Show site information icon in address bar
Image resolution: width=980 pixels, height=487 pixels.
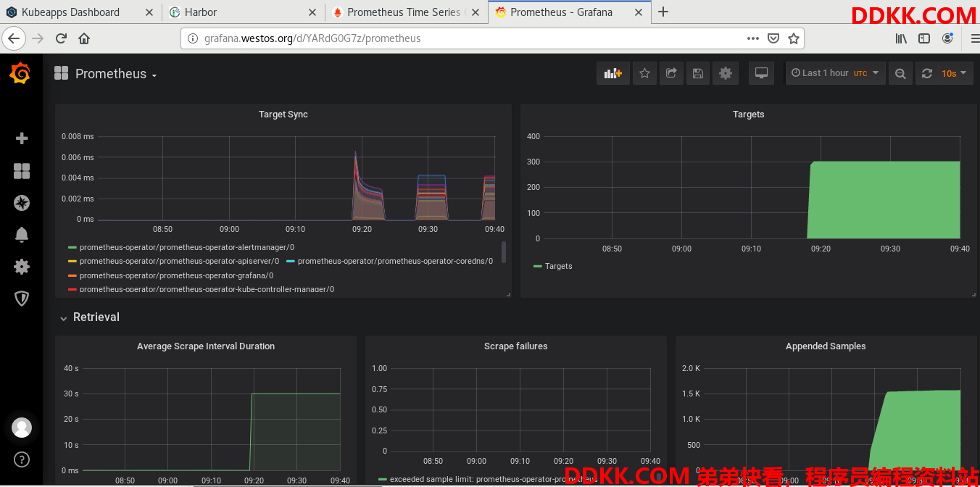pyautogui.click(x=193, y=38)
